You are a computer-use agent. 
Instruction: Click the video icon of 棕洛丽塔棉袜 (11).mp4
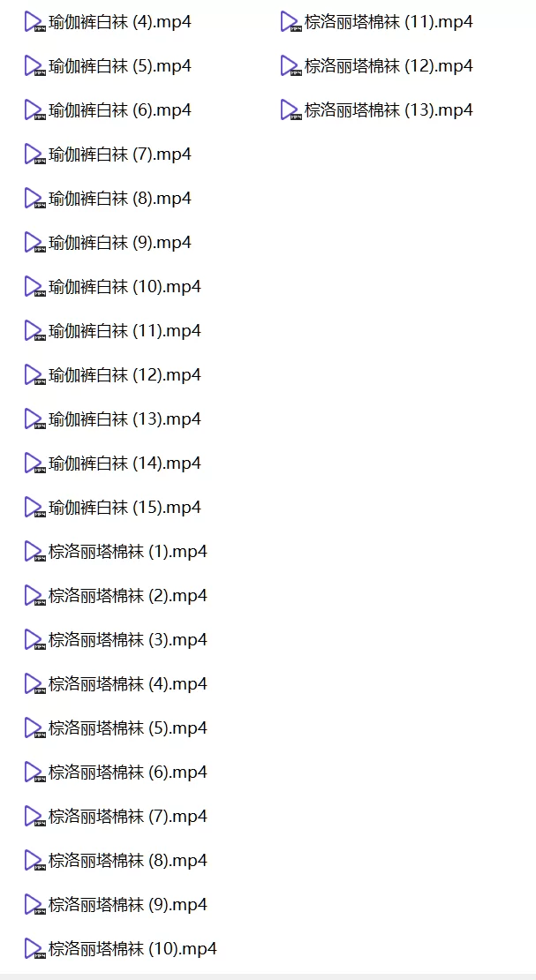(291, 22)
